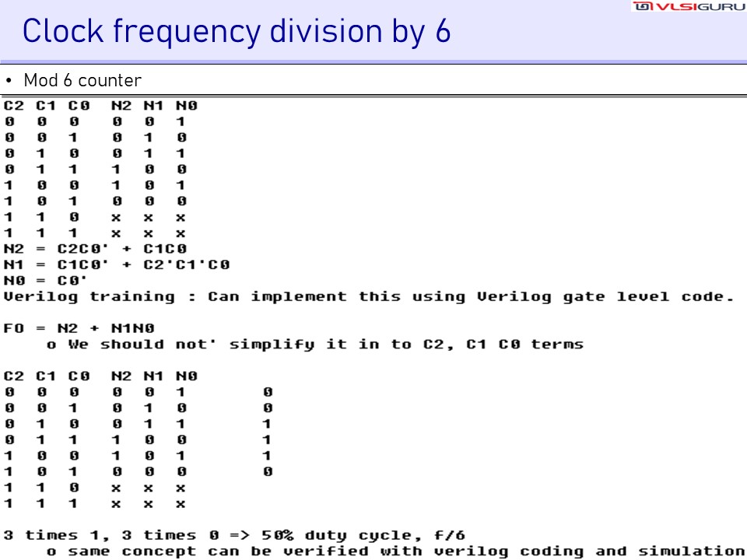The width and height of the screenshot is (747, 560).
Task: Click the bullet dot before Mod 6 counter
Action: tap(9, 81)
